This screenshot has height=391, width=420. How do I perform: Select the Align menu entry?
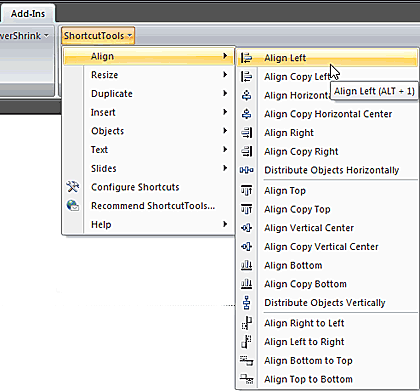click(149, 56)
